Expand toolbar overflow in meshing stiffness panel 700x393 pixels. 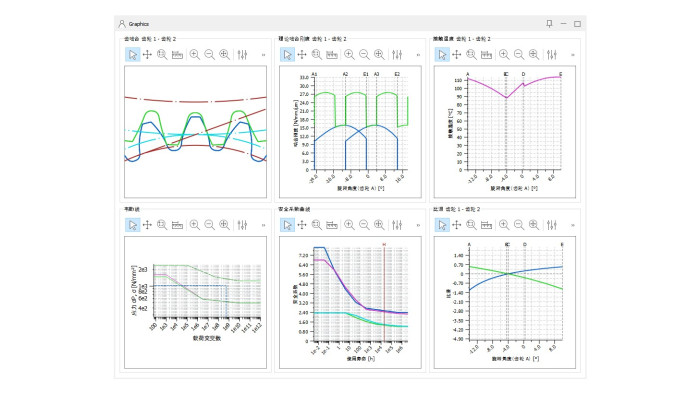pos(418,54)
